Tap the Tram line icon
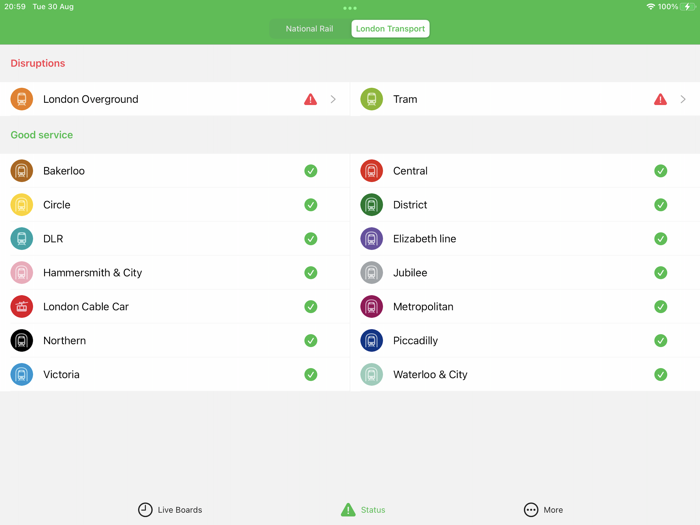Image resolution: width=700 pixels, height=525 pixels. 371,99
